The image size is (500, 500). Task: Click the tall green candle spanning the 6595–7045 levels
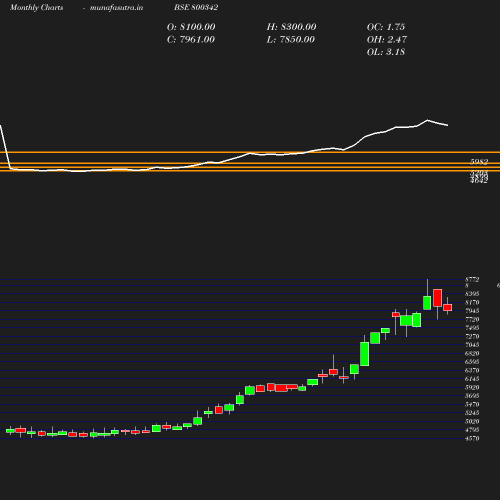click(x=365, y=354)
